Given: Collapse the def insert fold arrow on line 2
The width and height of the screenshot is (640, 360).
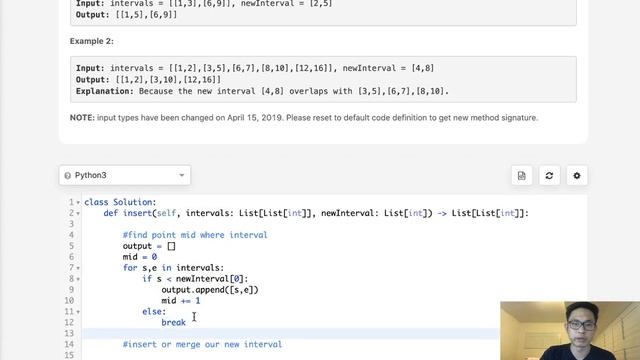Looking at the screenshot, I should [78, 213].
